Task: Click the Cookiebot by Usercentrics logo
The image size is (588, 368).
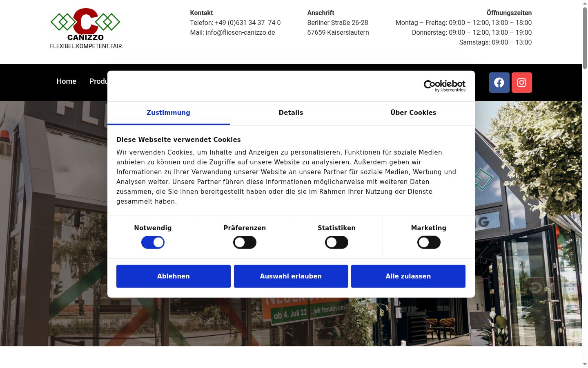Action: tap(444, 86)
